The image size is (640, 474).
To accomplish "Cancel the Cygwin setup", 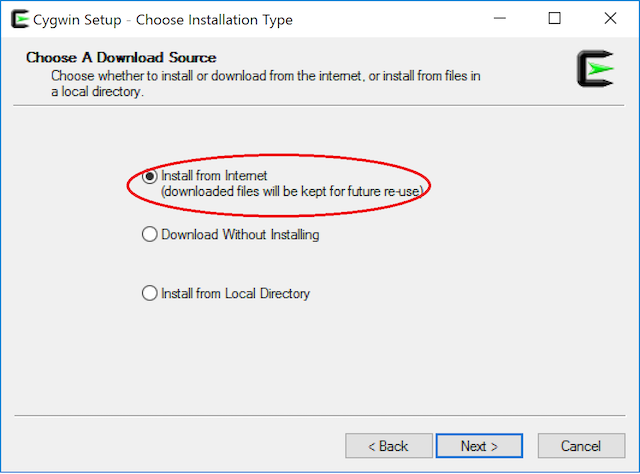I will [x=580, y=446].
